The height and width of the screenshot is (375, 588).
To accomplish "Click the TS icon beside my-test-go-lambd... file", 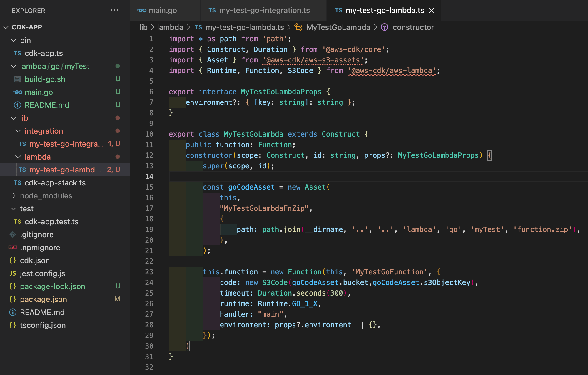I will point(22,170).
